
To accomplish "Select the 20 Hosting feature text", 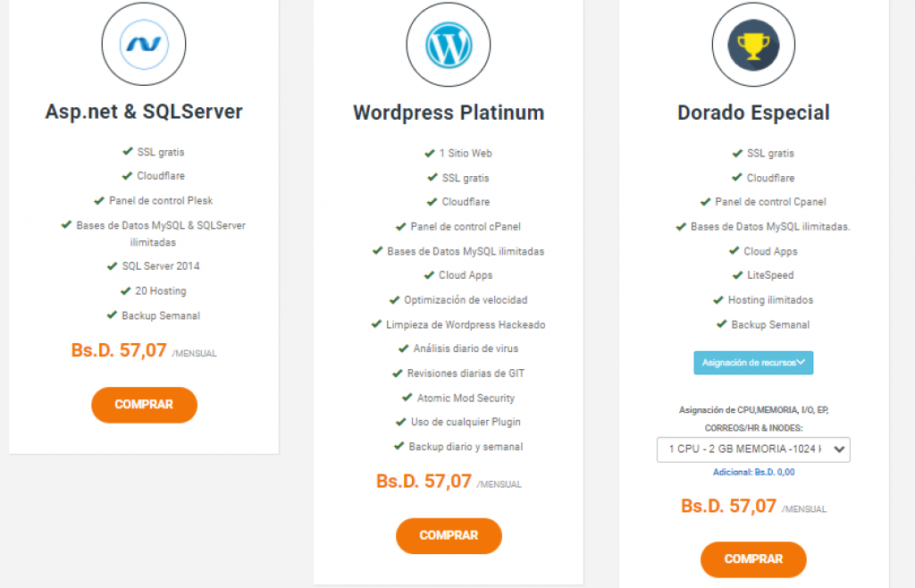I will point(161,290).
